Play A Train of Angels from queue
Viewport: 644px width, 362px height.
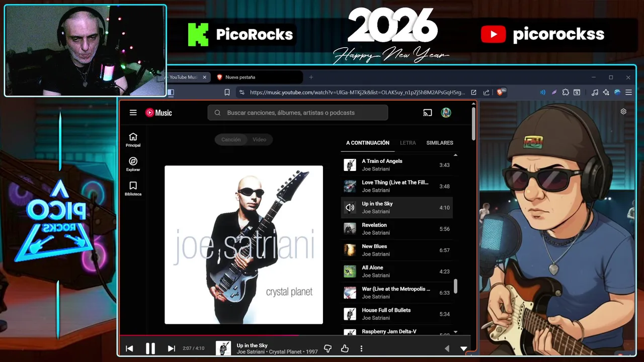tap(397, 165)
